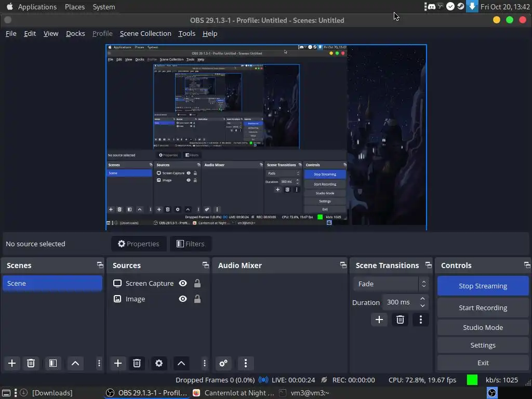Image resolution: width=532 pixels, height=399 pixels.
Task: Click the show desktop icon in the bottom panel
Action: coord(6,393)
